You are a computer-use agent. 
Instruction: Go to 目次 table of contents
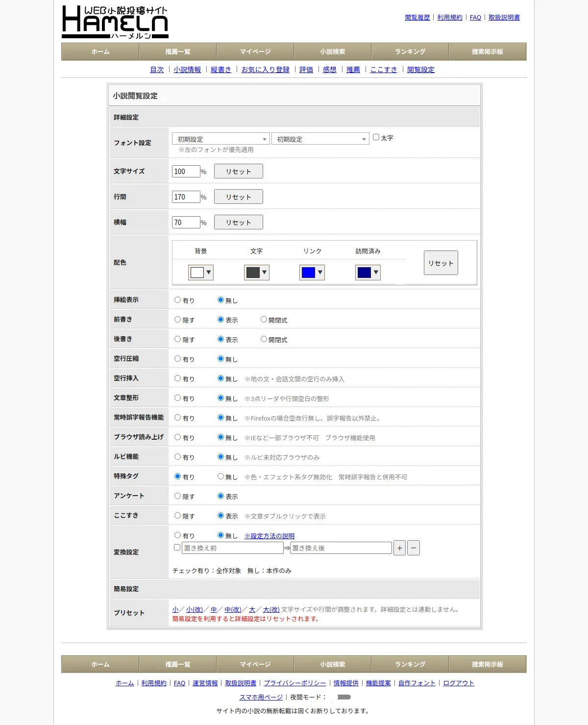point(157,70)
